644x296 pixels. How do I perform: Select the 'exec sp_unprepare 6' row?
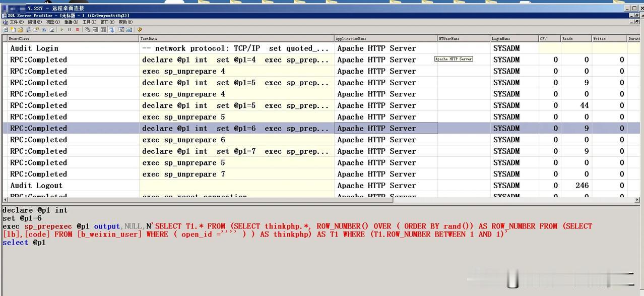point(323,140)
